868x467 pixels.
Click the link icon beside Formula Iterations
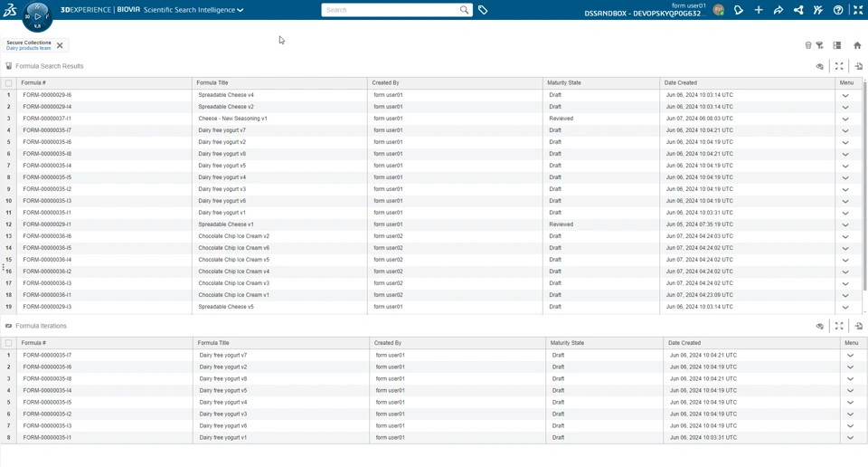click(8, 326)
